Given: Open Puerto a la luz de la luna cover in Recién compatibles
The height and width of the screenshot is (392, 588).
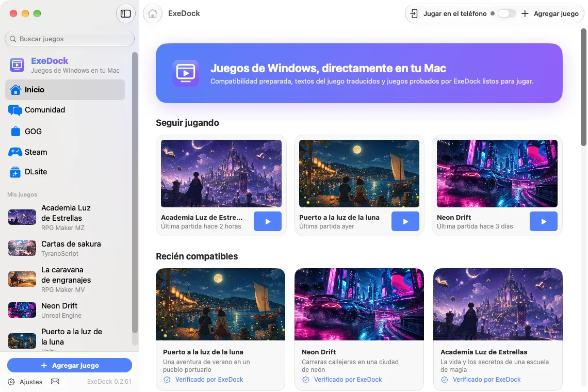Looking at the screenshot, I should pyautogui.click(x=221, y=304).
